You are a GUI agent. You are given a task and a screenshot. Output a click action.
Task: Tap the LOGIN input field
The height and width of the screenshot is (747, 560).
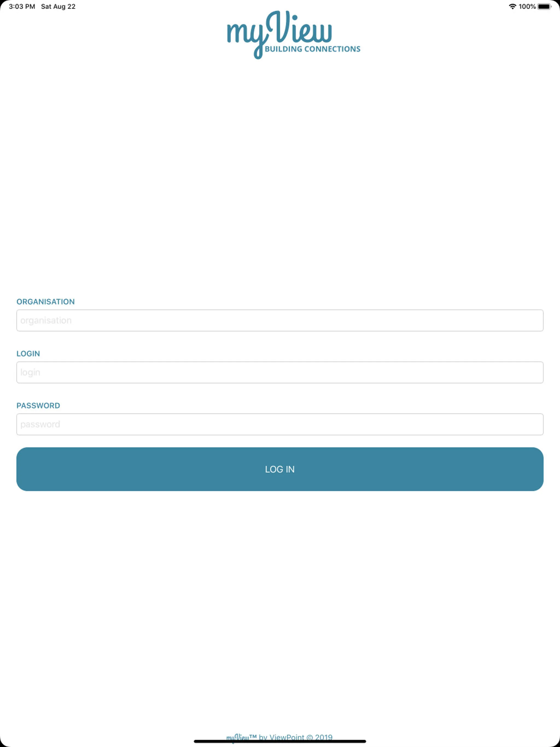[x=280, y=372]
